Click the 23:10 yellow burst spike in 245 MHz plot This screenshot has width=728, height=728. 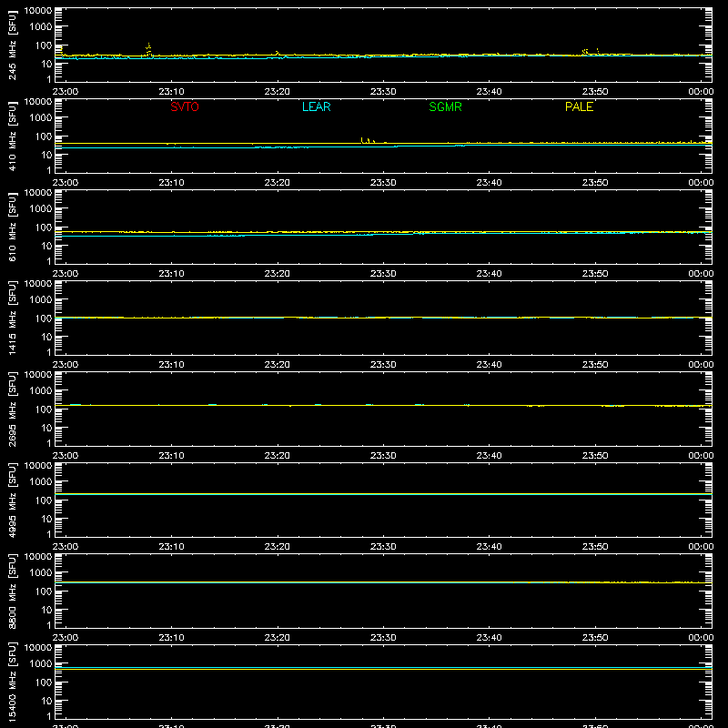[148, 50]
